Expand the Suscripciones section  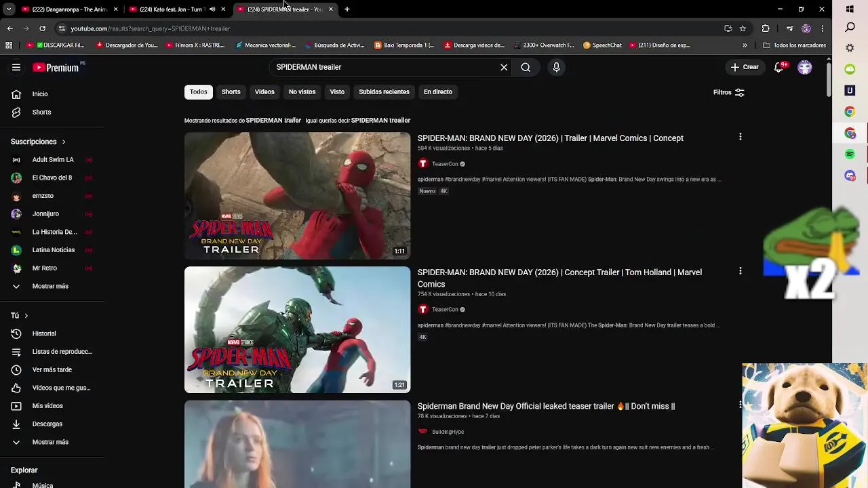pyautogui.click(x=38, y=142)
